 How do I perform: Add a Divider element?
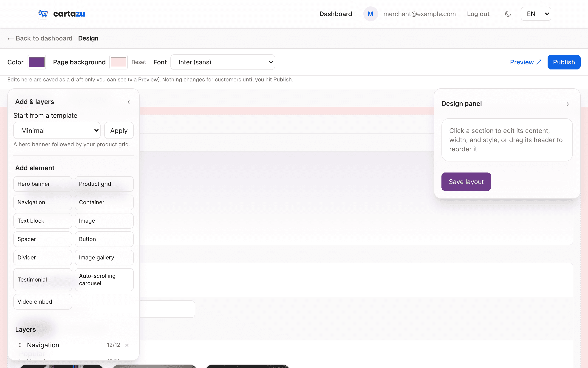coord(42,258)
